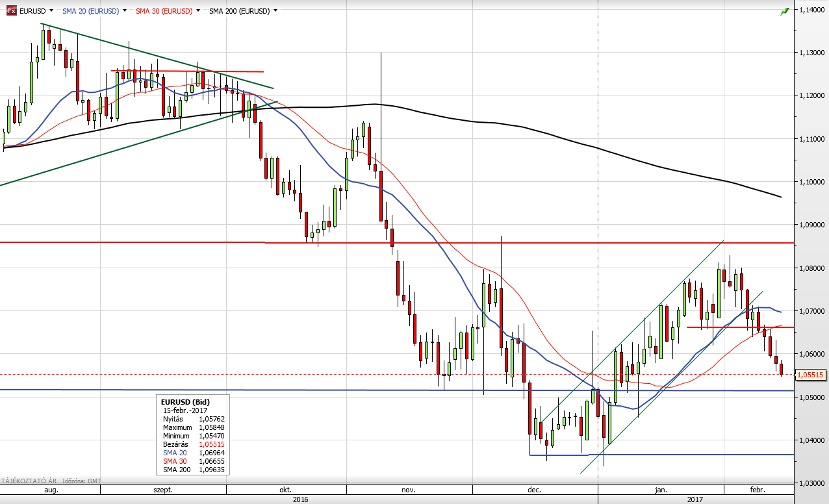Click the 'Nyitás' row label

pyautogui.click(x=172, y=420)
